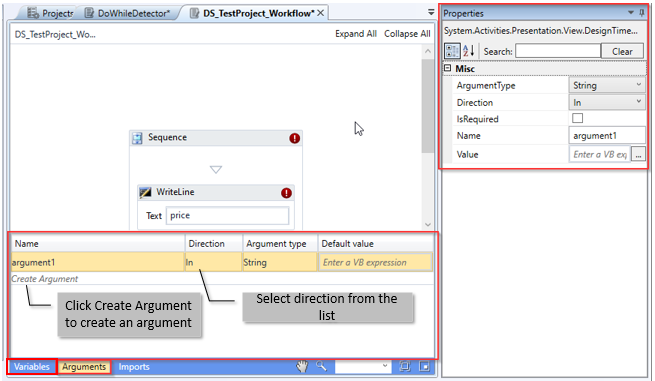Click the DS_TestProject_Wo... breadcrumb
The width and height of the screenshot is (655, 381).
pos(55,34)
